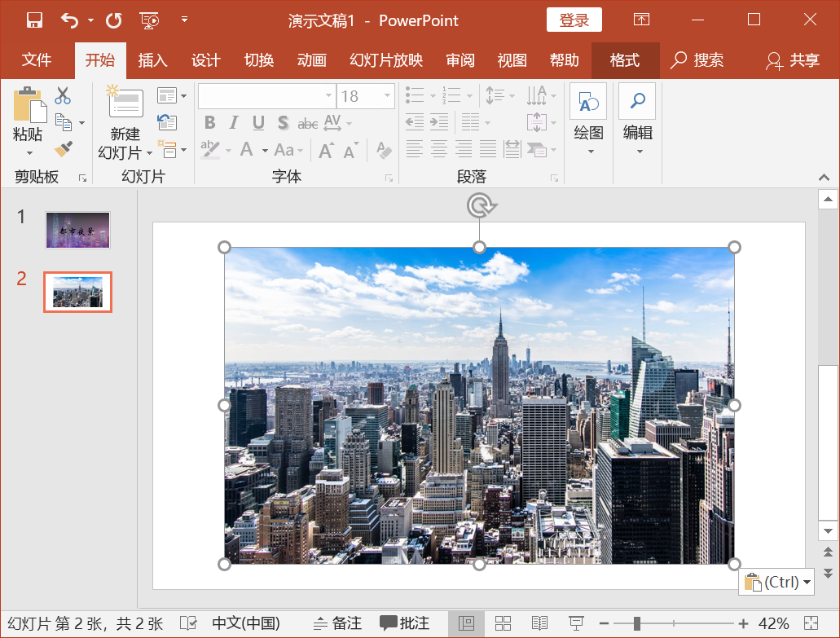This screenshot has height=638, width=840.
Task: Click the 登录 sign-in button
Action: click(574, 20)
